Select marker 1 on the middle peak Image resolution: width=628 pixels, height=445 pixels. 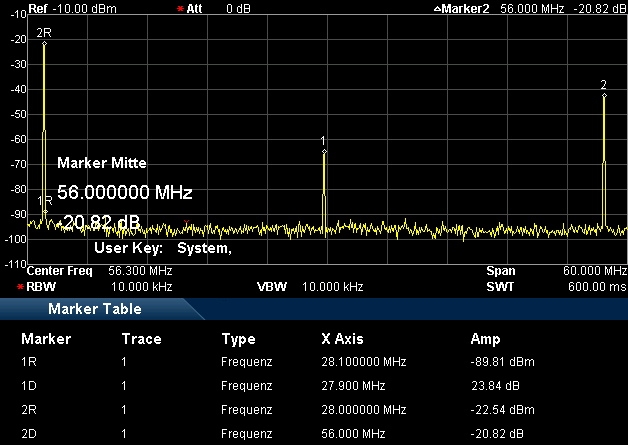(x=323, y=141)
